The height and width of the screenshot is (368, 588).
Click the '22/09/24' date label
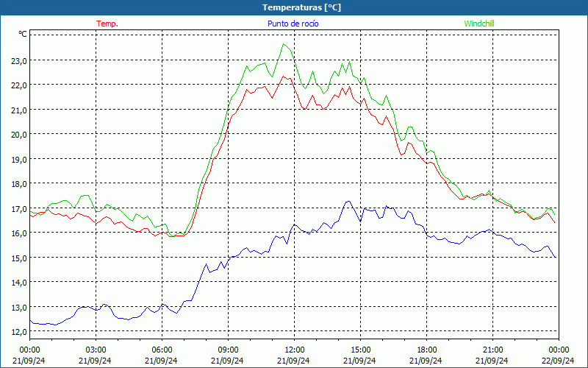coord(558,361)
